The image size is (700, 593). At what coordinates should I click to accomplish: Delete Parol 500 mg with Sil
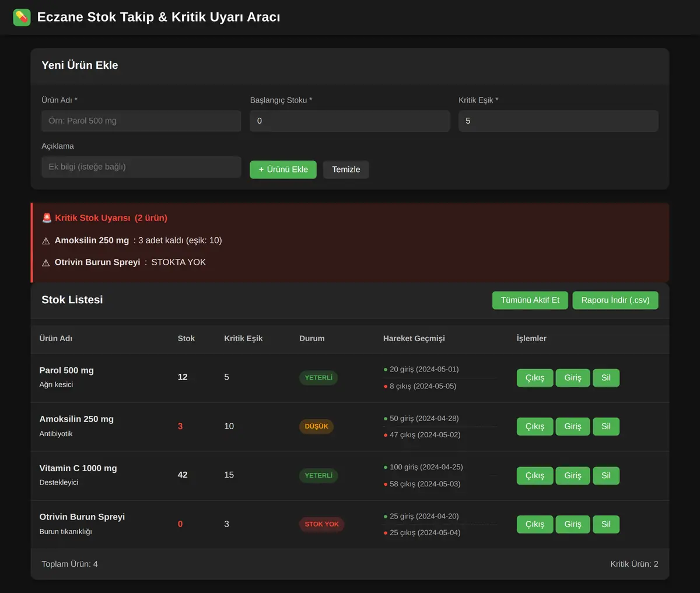click(x=606, y=378)
